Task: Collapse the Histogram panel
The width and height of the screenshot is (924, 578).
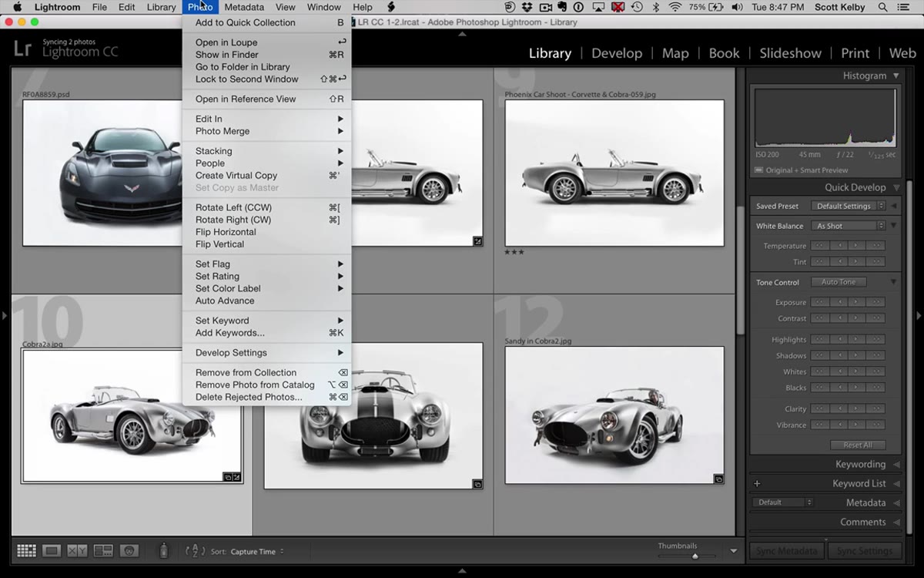Action: (x=896, y=76)
